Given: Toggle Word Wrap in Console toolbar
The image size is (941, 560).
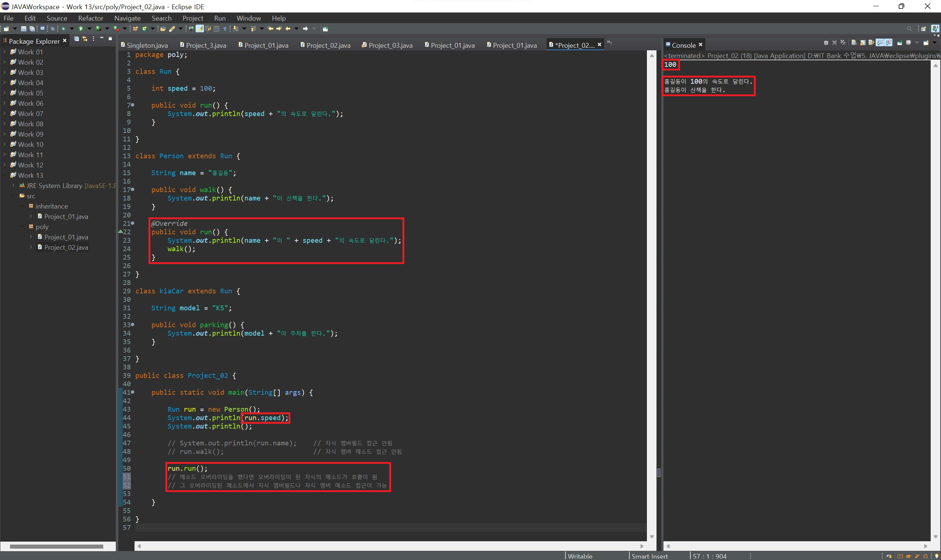Looking at the screenshot, I should pyautogui.click(x=872, y=43).
